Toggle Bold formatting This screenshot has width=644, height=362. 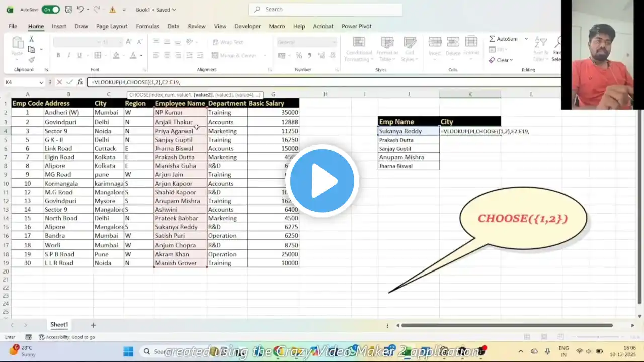coord(58,55)
